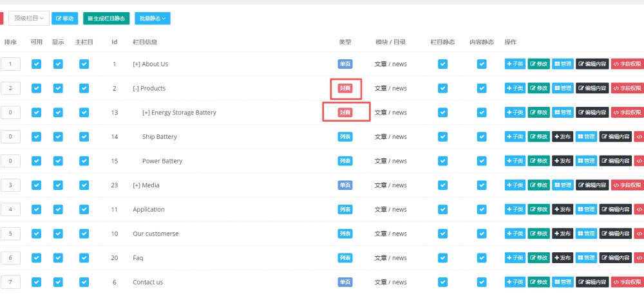Viewport: 644px width, 296px height.
Task: Uncheck 栏目静态 for Power Battery row
Action: [443, 161]
